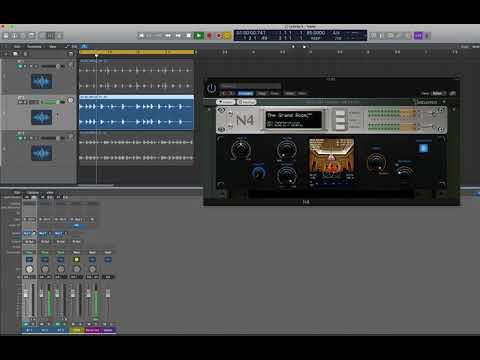Screen dimensions: 480x360
Task: Open the plugin preset dropdown beside the power button
Action: 250,86
